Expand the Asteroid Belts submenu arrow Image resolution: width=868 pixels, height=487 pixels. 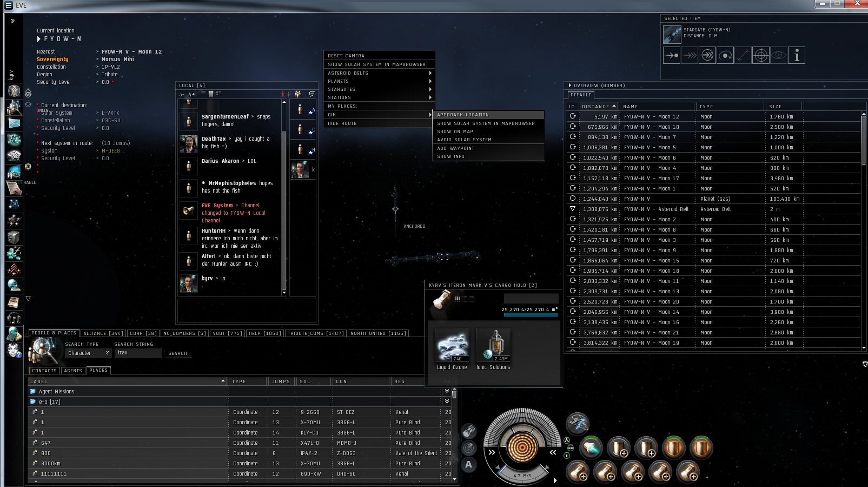[x=430, y=73]
